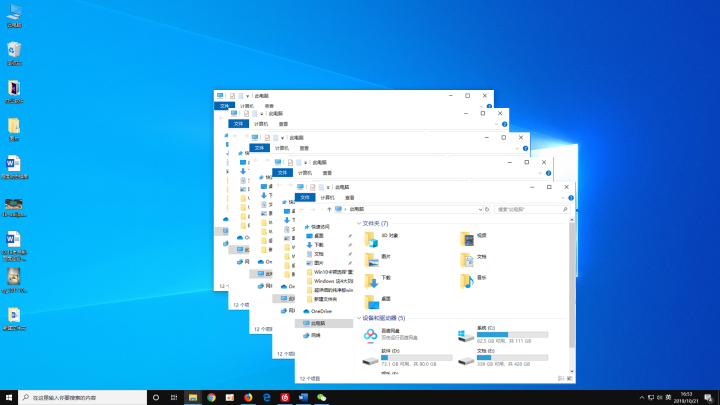This screenshot has width=720, height=405.
Task: Switch front window to large icons view
Action: [569, 378]
